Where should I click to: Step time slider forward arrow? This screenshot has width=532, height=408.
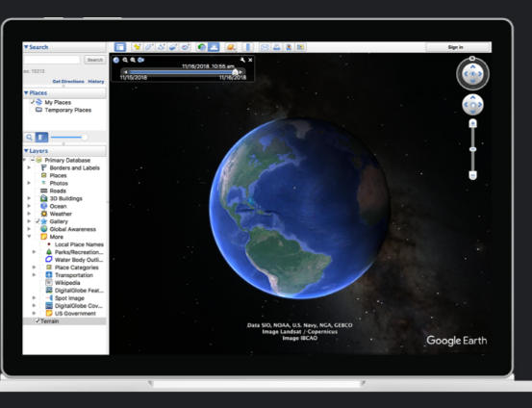pos(241,72)
